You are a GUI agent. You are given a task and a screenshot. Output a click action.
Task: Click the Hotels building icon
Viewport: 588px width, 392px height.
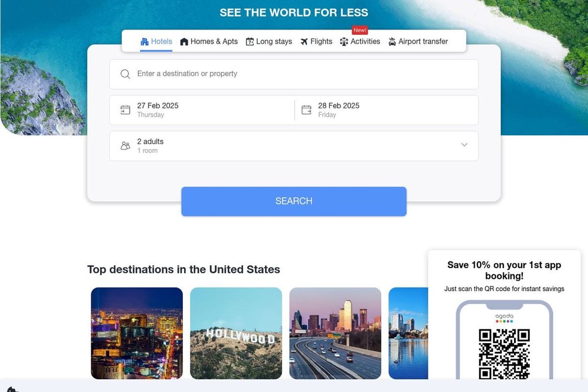click(x=144, y=42)
